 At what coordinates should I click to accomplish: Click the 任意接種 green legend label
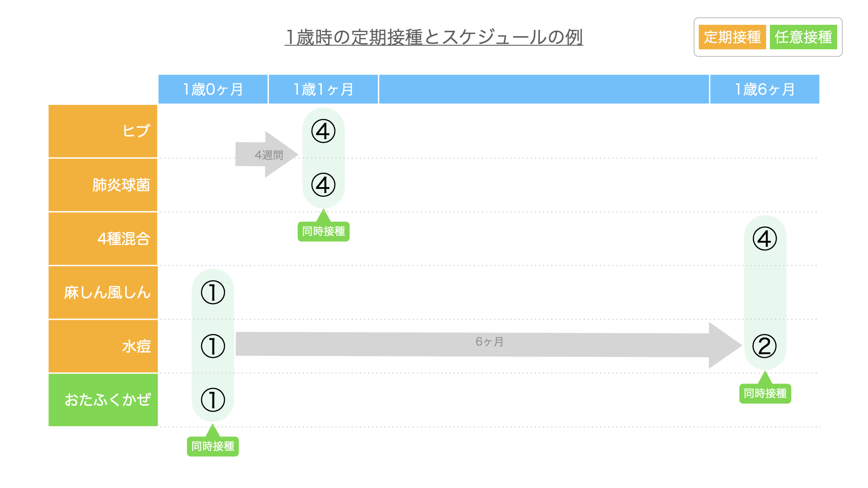click(803, 37)
